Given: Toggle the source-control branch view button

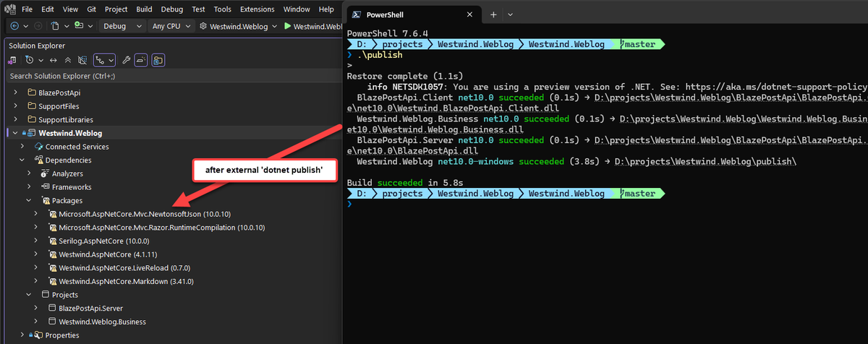Looking at the screenshot, I should [x=105, y=60].
